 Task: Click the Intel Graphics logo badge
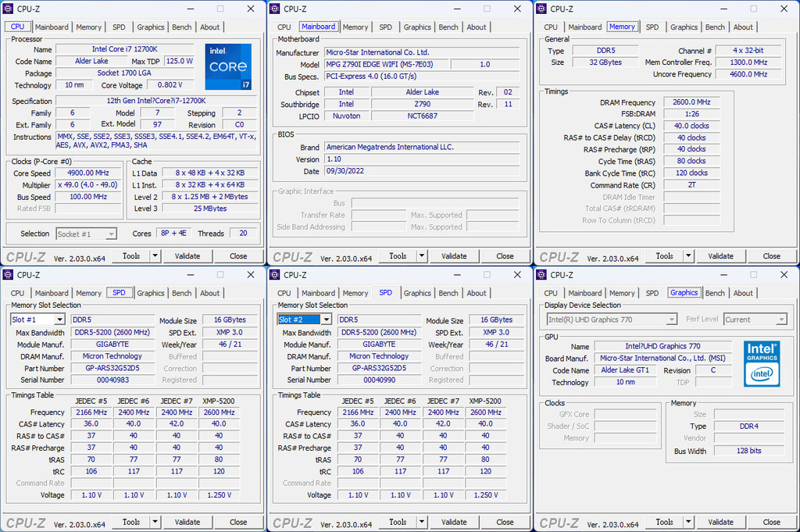point(761,362)
